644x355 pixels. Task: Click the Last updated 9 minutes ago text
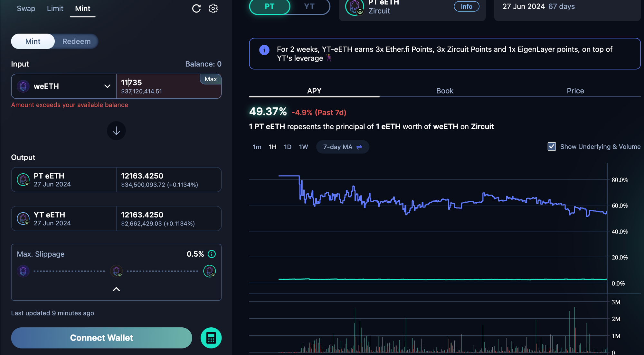click(52, 313)
